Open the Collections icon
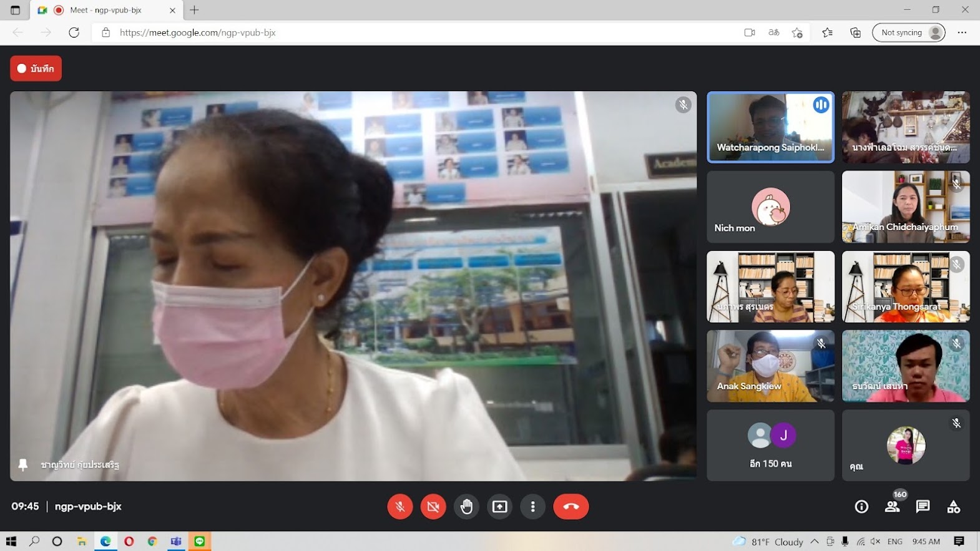980x551 pixels. pos(856,32)
